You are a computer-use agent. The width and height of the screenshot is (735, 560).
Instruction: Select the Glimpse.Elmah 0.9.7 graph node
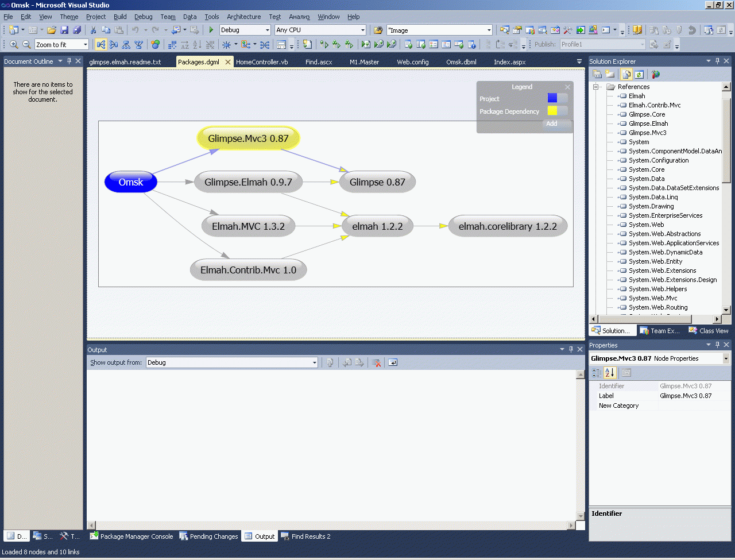[x=248, y=182]
